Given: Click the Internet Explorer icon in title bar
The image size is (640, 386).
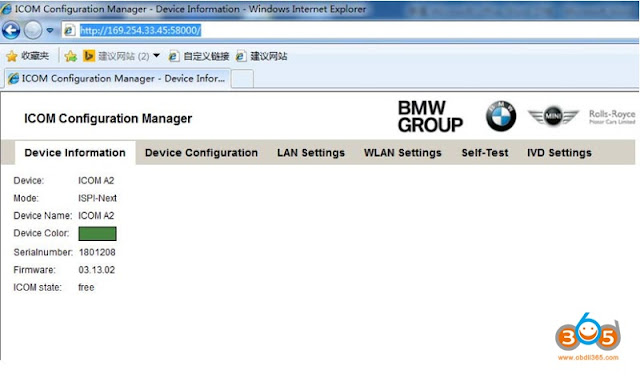Looking at the screenshot, I should pos(7,9).
